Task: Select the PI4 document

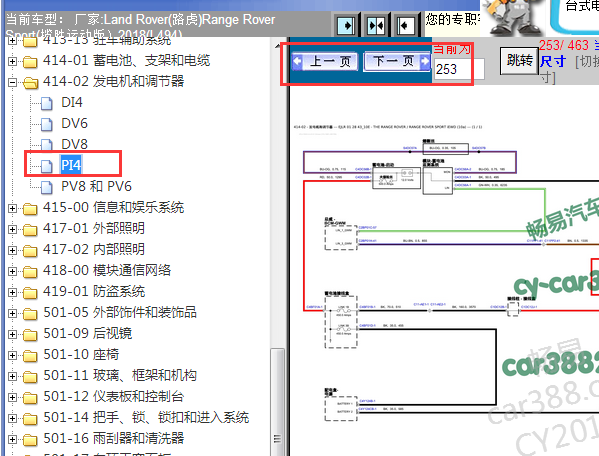Action: [x=71, y=165]
